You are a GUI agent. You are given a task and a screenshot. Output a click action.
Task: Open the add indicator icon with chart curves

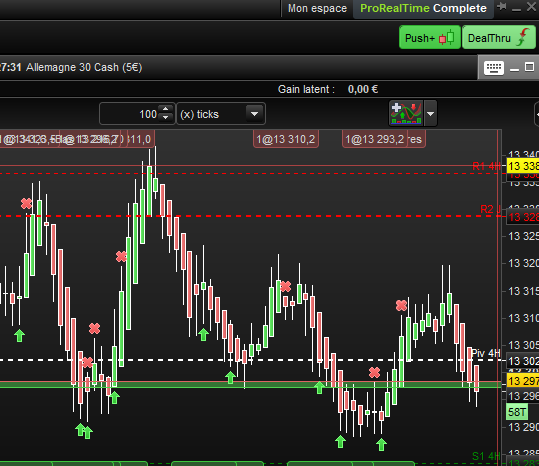pos(406,113)
